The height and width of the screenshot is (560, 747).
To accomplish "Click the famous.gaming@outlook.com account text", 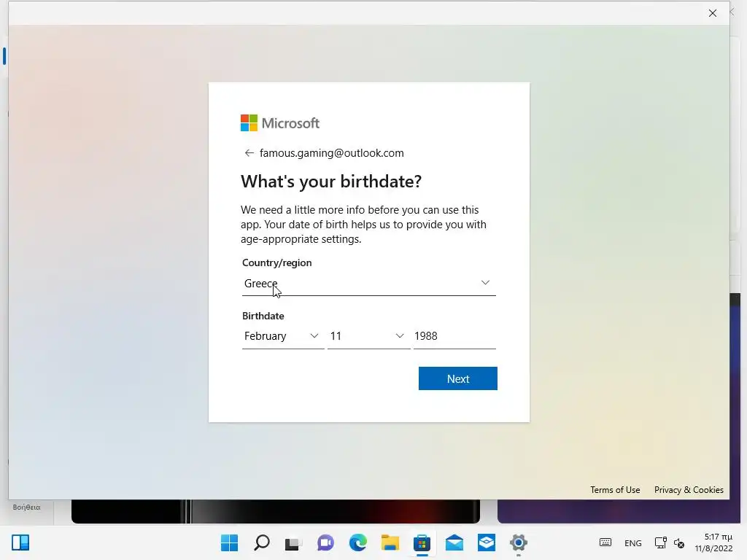I will [x=332, y=153].
